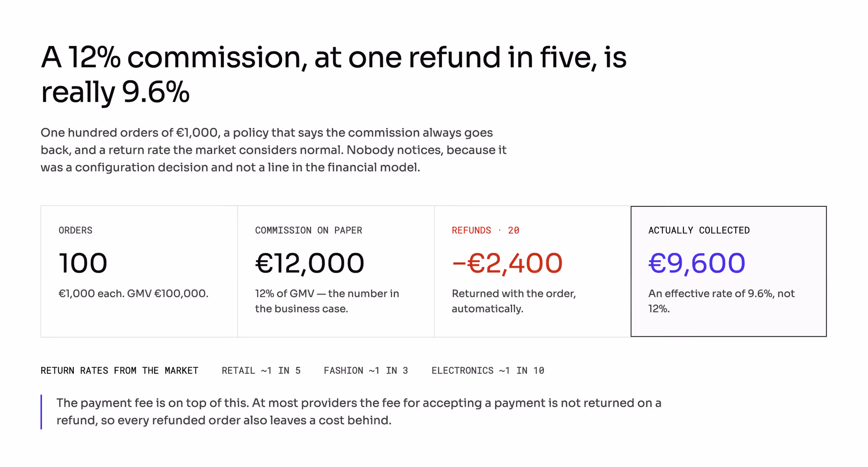Image resolution: width=868 pixels, height=467 pixels.
Task: Select RETURN RATES FROM THE MARKET label
Action: (119, 371)
